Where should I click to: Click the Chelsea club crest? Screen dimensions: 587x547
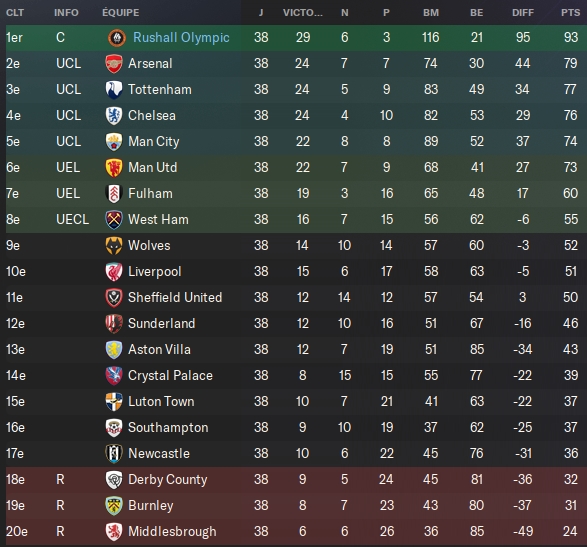[x=114, y=116]
